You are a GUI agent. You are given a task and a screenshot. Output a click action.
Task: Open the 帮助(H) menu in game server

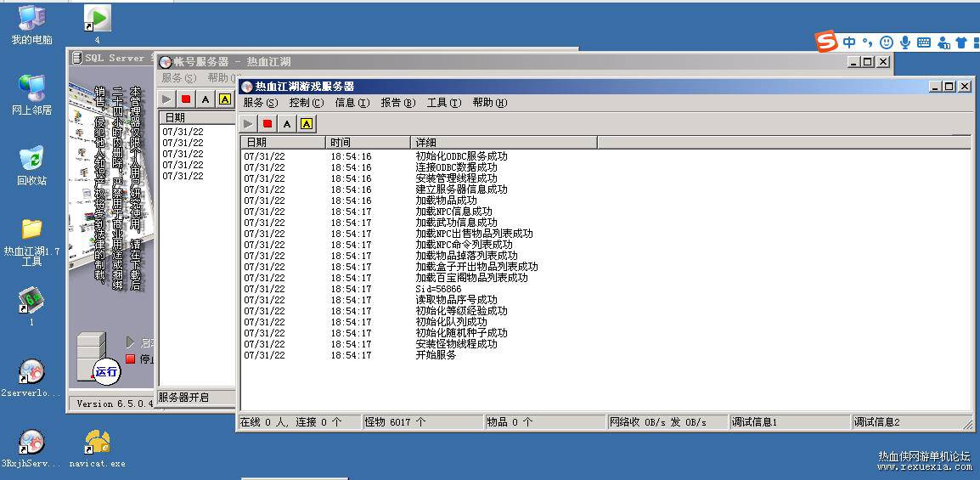pos(490,103)
